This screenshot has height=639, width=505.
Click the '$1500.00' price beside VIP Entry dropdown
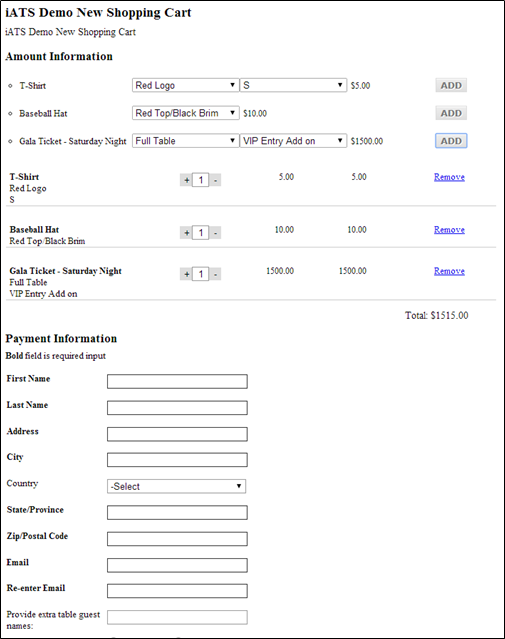(x=367, y=141)
